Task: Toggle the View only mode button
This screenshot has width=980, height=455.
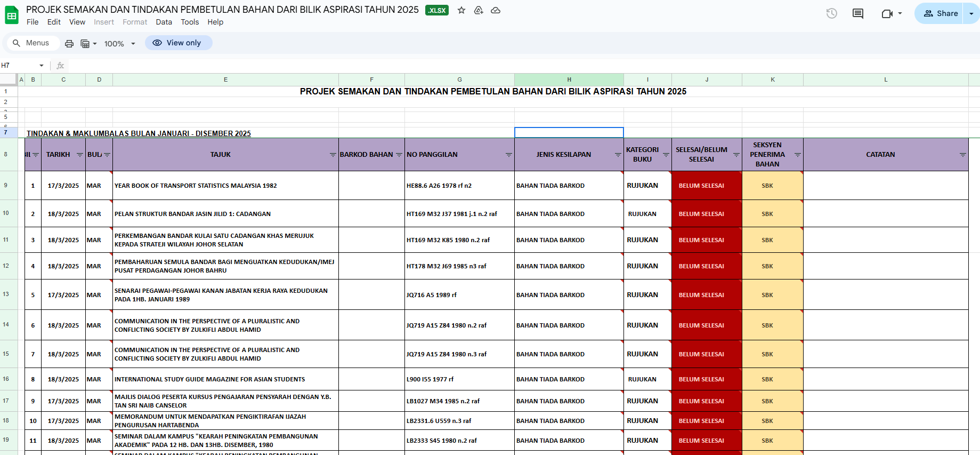Action: (178, 43)
